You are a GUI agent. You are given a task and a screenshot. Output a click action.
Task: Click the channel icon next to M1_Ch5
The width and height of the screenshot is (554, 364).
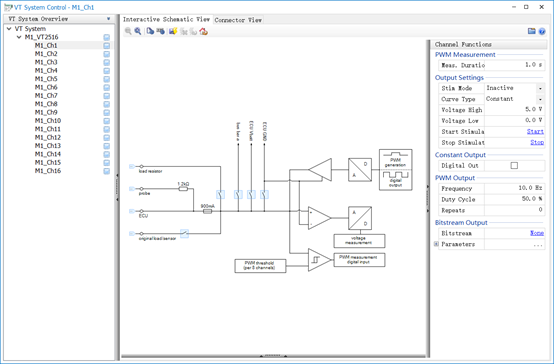pos(106,79)
